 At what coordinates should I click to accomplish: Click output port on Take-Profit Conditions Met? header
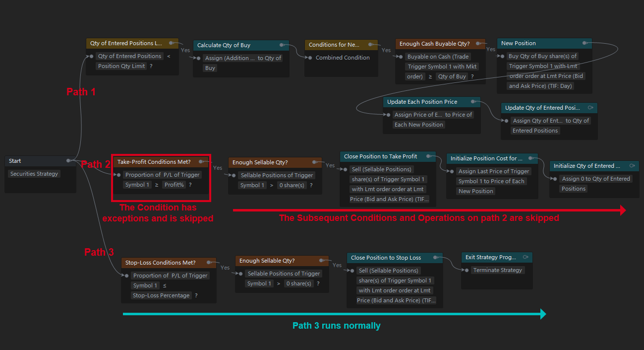click(x=201, y=161)
